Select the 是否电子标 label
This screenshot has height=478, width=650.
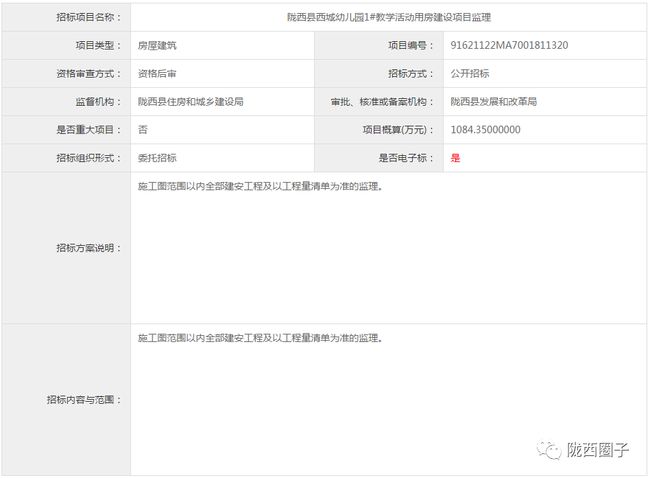406,158
